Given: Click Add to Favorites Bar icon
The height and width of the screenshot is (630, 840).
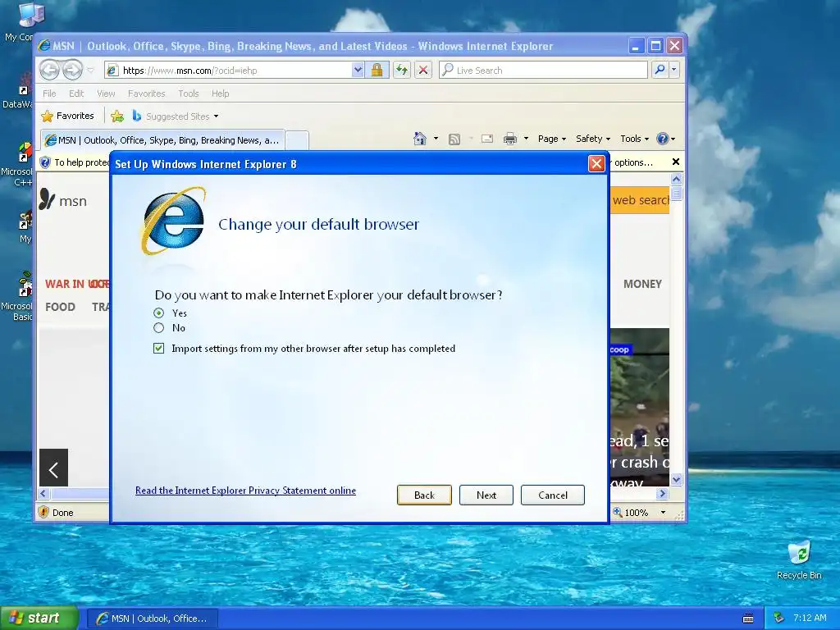Looking at the screenshot, I should [x=117, y=116].
